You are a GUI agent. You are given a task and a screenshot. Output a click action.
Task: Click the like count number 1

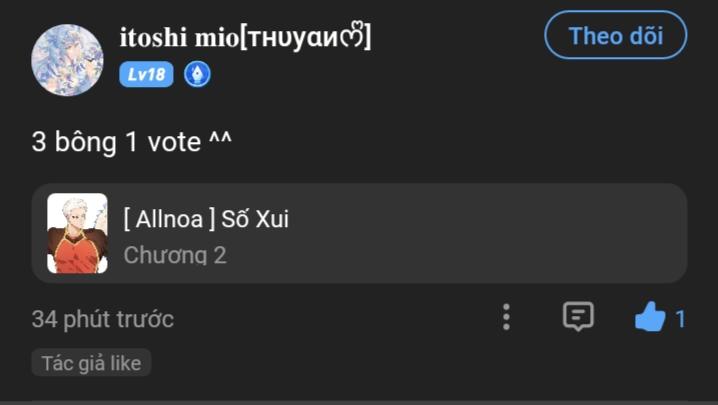(681, 319)
